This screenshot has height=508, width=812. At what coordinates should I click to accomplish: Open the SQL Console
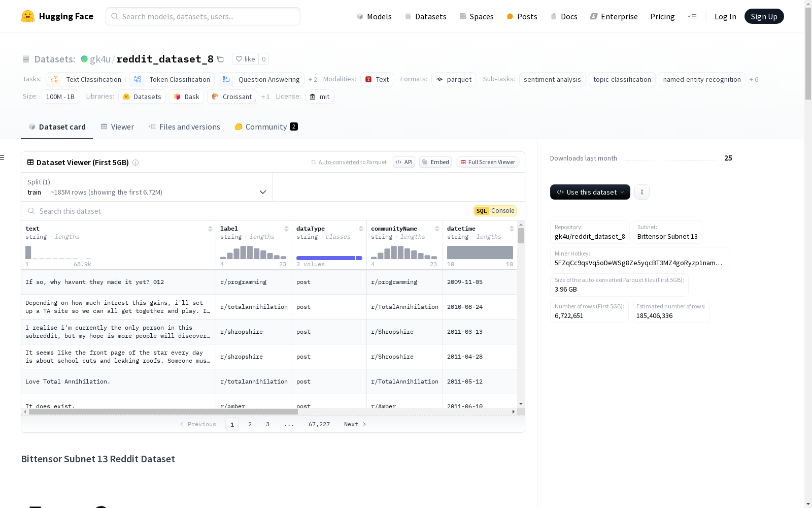(x=495, y=211)
